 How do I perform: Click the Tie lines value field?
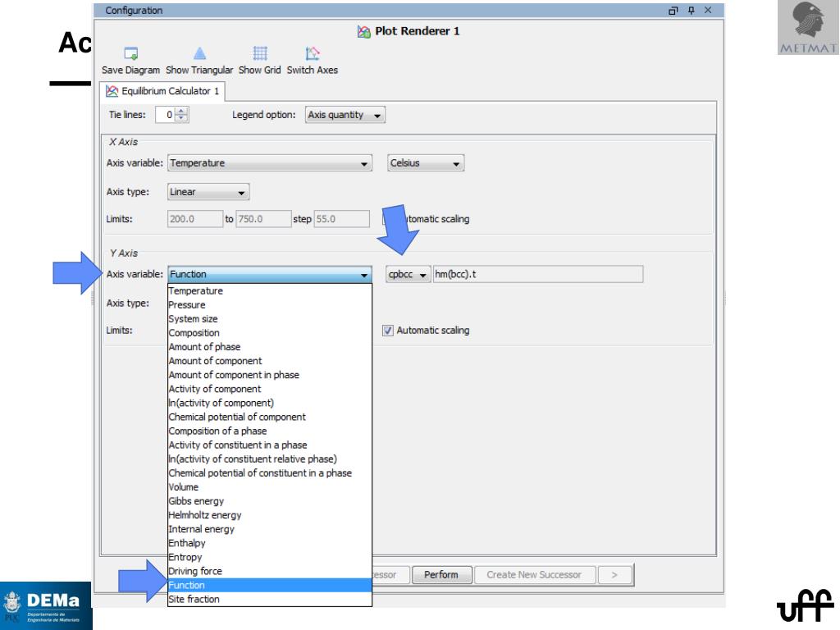click(x=166, y=115)
